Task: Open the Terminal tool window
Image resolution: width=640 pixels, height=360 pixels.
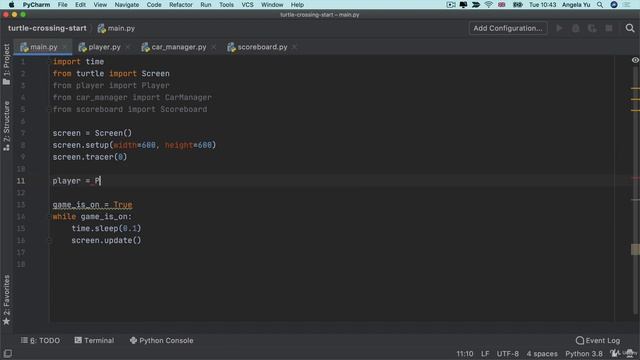Action: coord(94,340)
